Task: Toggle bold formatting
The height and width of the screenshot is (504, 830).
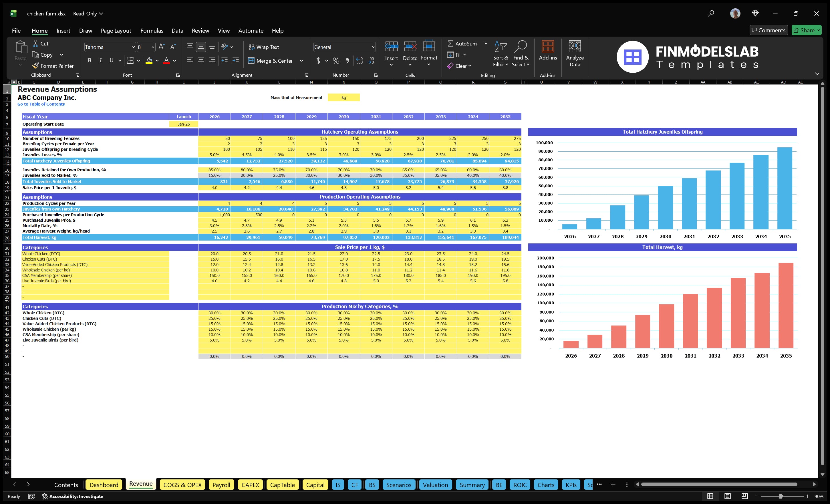Action: click(89, 61)
